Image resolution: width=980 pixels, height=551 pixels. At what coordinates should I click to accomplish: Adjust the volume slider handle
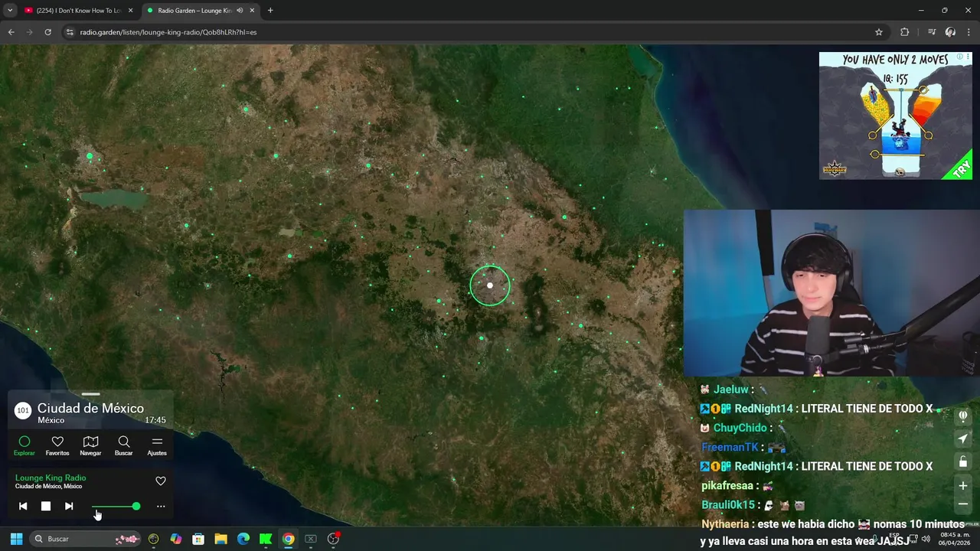click(136, 506)
